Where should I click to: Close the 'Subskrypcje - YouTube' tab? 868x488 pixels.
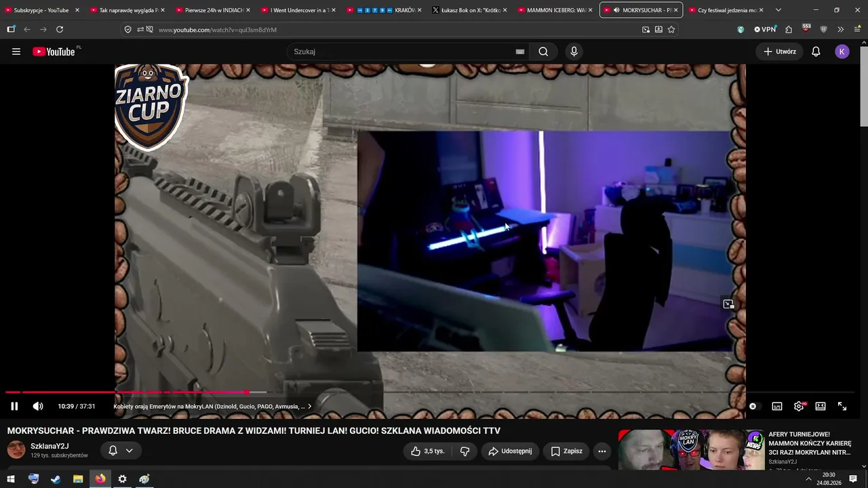77,10
